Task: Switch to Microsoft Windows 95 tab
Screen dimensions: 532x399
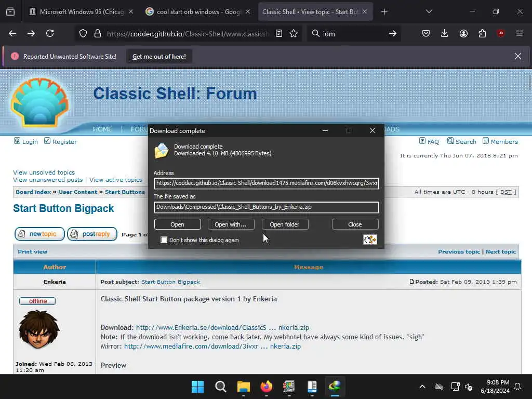Action: tap(82, 12)
